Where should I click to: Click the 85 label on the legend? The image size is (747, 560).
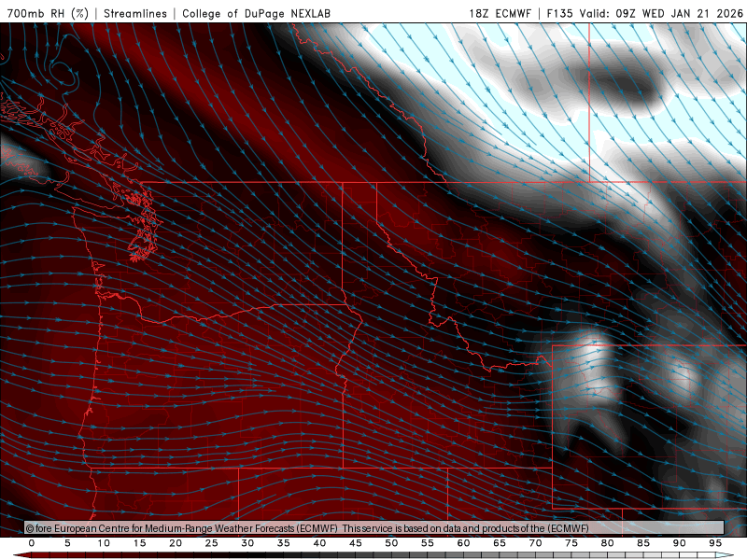coord(643,543)
